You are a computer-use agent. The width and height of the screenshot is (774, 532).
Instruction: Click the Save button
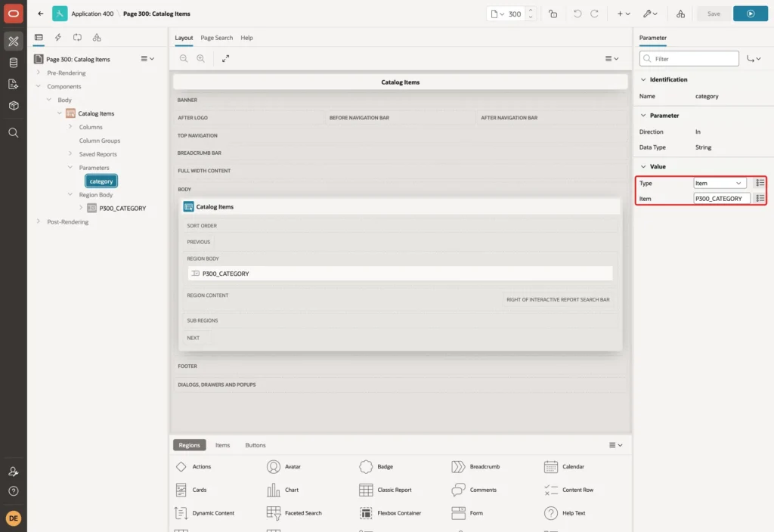pyautogui.click(x=714, y=14)
